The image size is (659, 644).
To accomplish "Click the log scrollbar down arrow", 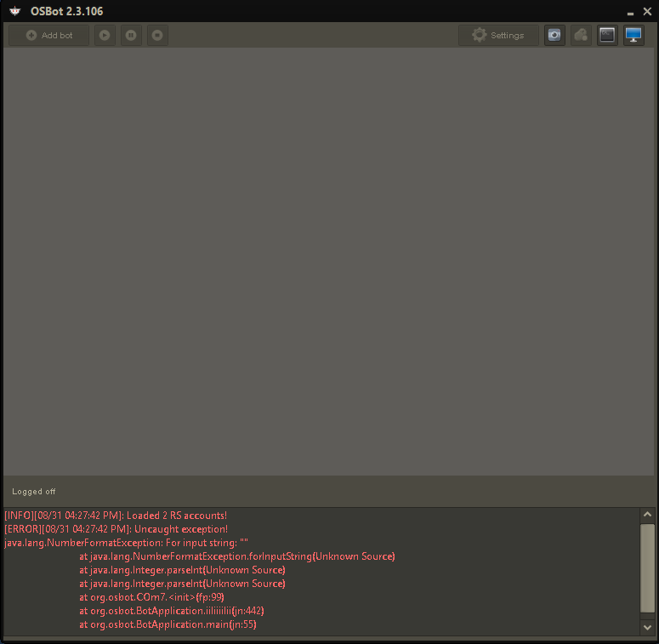I will [x=647, y=628].
